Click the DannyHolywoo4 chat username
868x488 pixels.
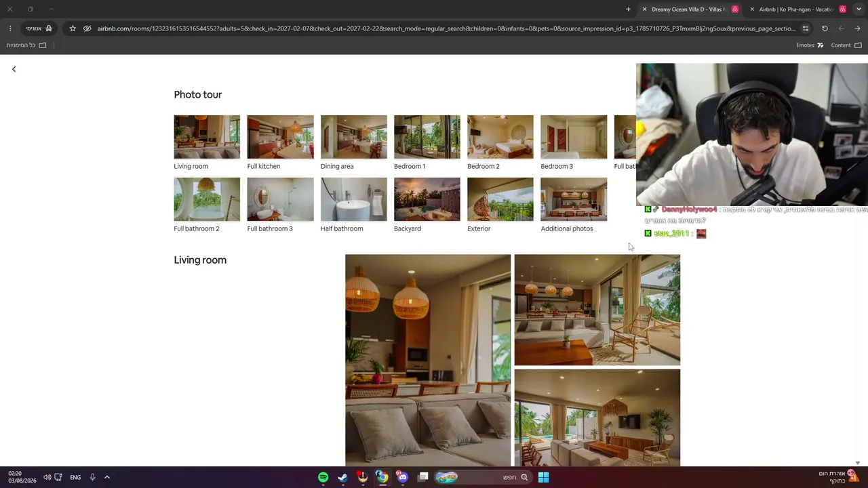tap(689, 210)
